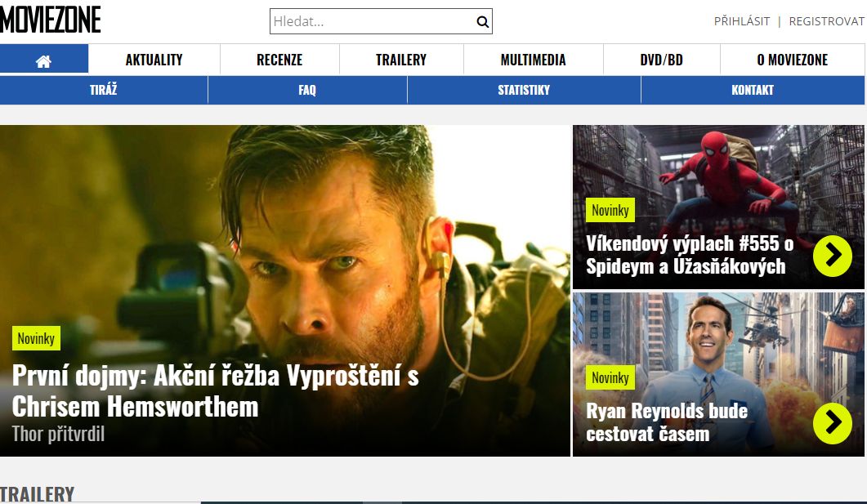
Task: Open the Ryan Reynolds article arrow button
Action: (x=832, y=423)
